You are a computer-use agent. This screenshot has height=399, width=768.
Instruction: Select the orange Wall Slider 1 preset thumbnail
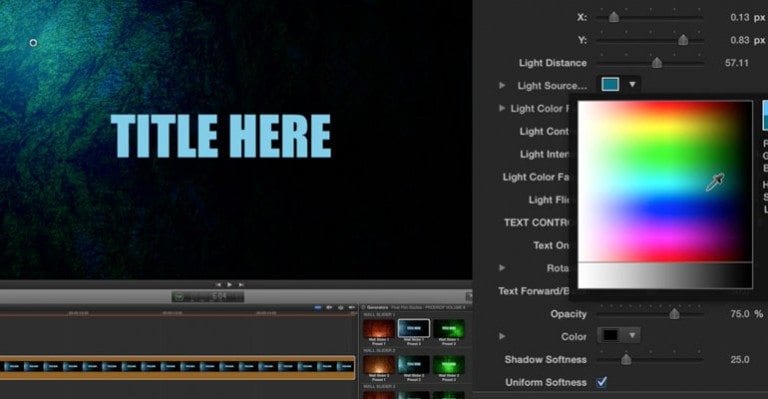pyautogui.click(x=379, y=331)
